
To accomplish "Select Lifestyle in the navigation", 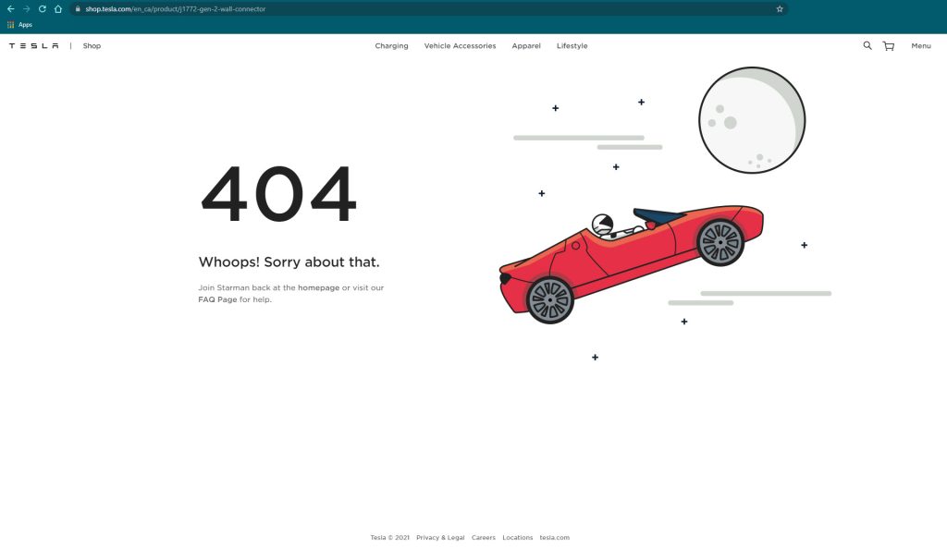I will point(572,46).
